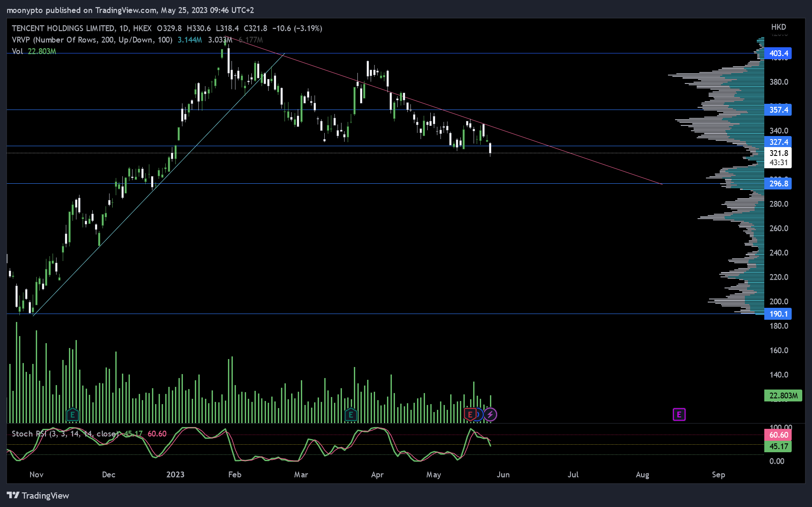Click the TENCENT HOLDINGS LIMITED symbol title

[x=63, y=28]
